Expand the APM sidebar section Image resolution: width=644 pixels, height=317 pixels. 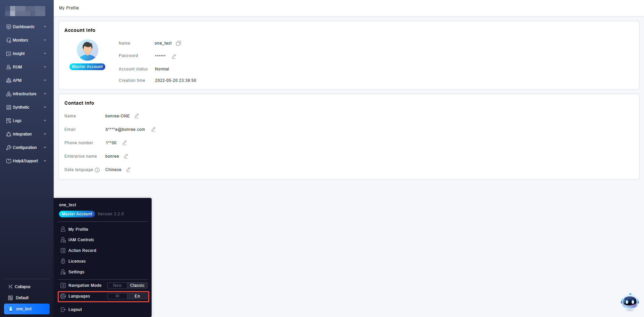tap(26, 81)
